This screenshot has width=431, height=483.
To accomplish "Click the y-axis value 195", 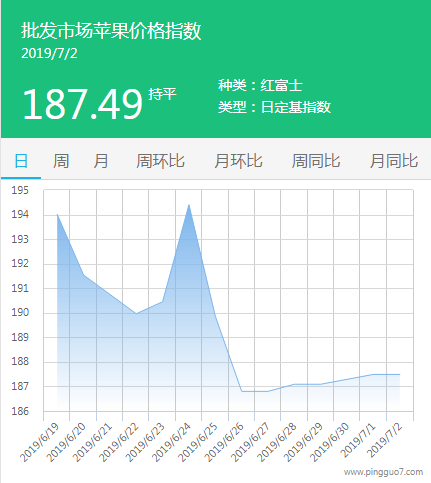I will click(x=20, y=190).
